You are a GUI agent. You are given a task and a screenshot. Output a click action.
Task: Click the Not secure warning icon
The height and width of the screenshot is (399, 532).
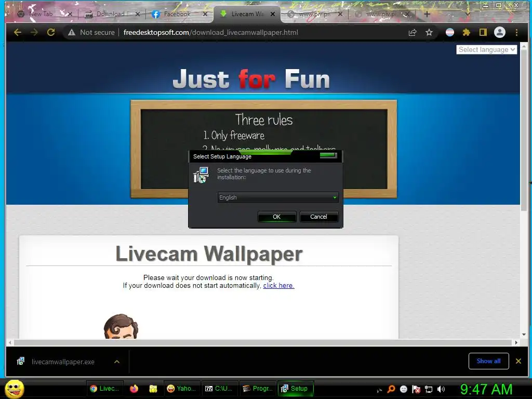(72, 32)
